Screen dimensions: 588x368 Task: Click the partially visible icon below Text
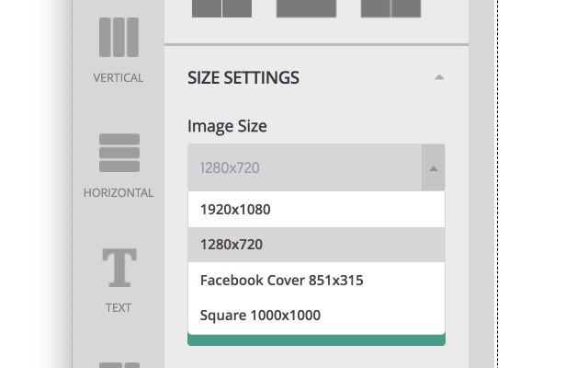119,364
